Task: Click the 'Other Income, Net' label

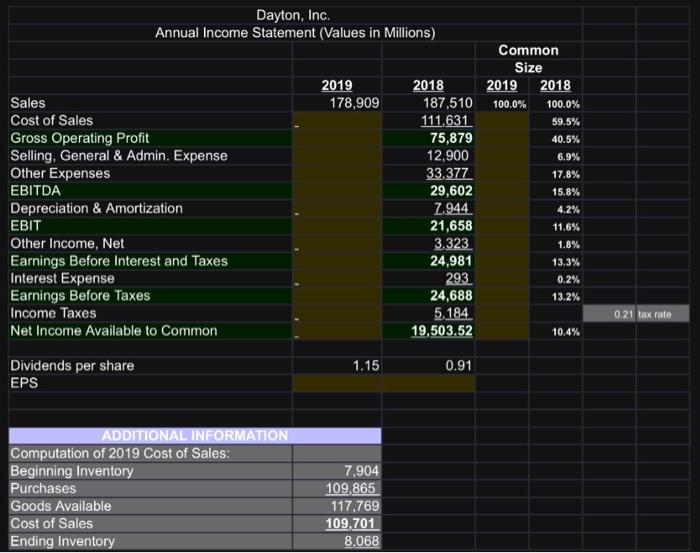Action: [x=67, y=243]
